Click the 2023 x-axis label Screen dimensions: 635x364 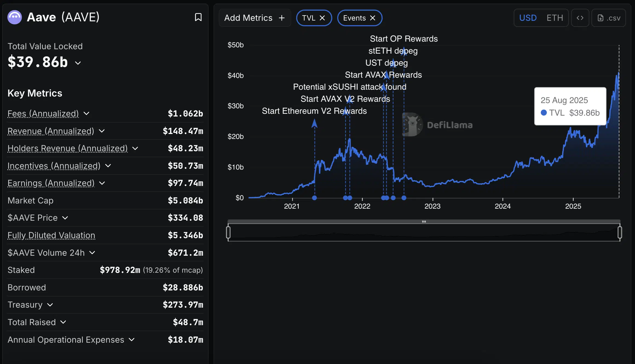pyautogui.click(x=432, y=206)
